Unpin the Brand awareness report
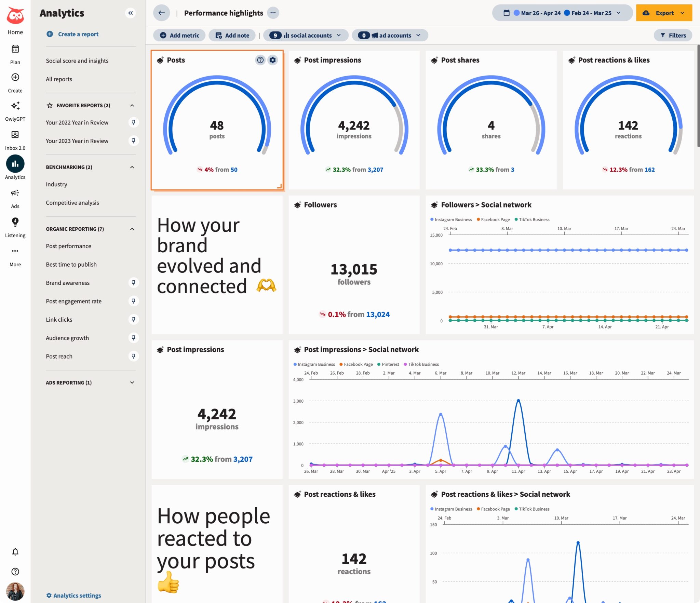Viewport: 700px width, 603px height. (133, 283)
